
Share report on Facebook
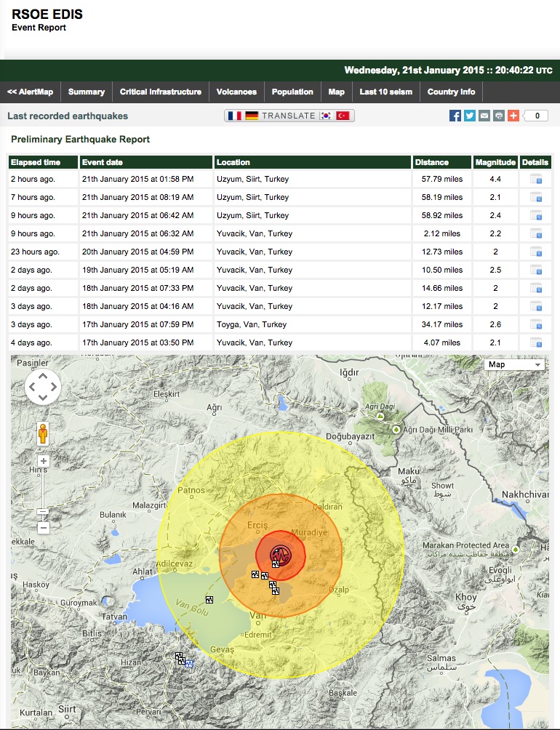point(455,116)
